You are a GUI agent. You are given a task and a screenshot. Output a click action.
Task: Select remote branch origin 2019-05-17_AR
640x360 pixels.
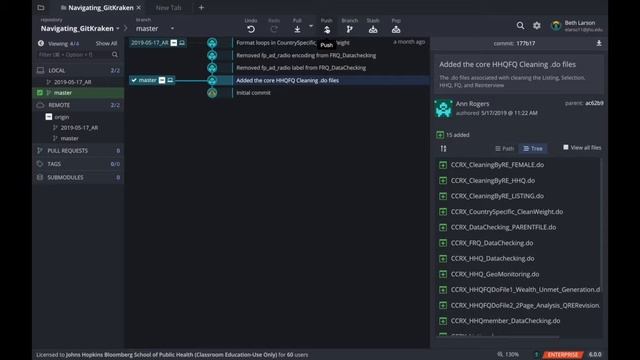click(79, 128)
